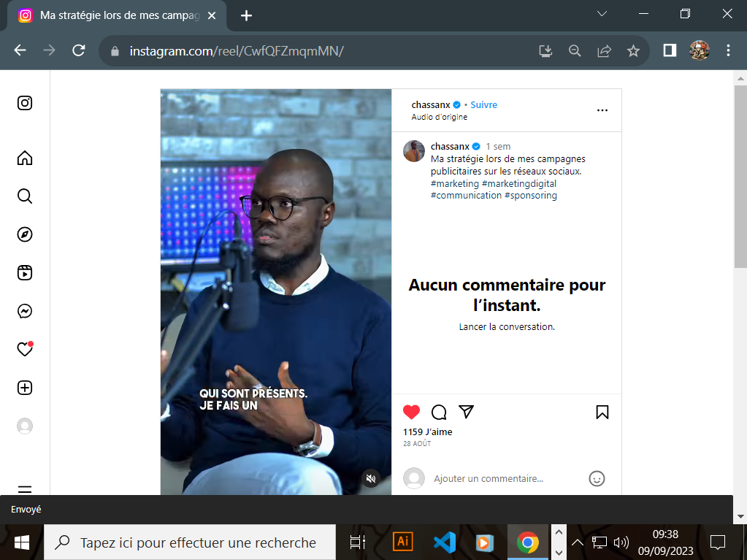Image resolution: width=747 pixels, height=560 pixels.
Task: Open Messenger messages icon
Action: [x=25, y=311]
